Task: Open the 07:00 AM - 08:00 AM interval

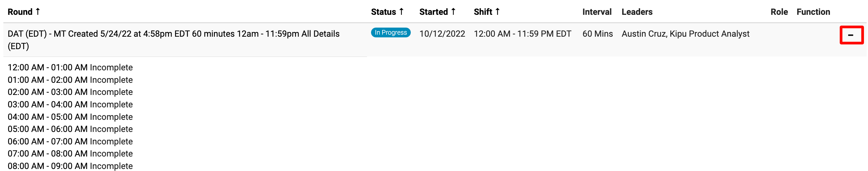Action: 70,154
